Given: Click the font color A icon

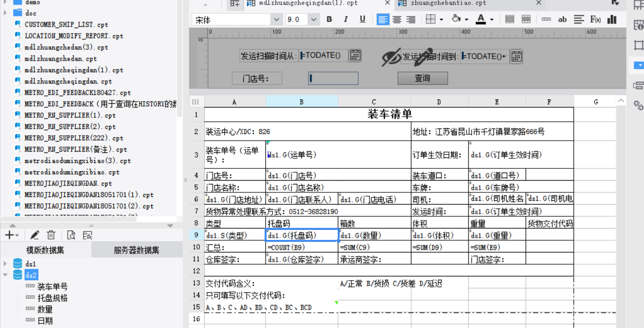Looking at the screenshot, I should (x=481, y=19).
